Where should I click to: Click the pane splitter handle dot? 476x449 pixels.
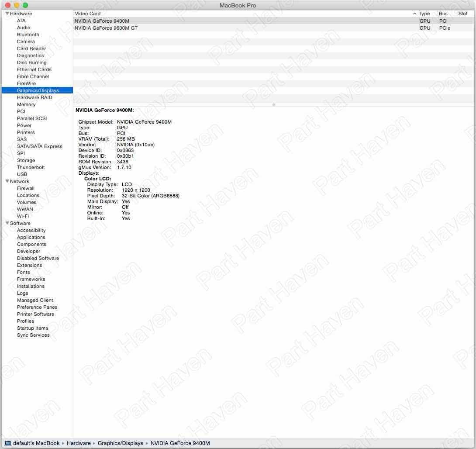[273, 104]
